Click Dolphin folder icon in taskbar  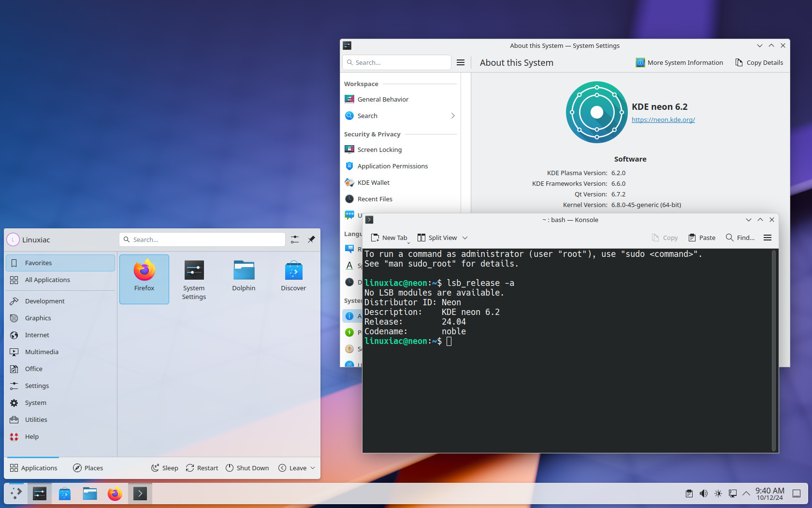tap(90, 493)
